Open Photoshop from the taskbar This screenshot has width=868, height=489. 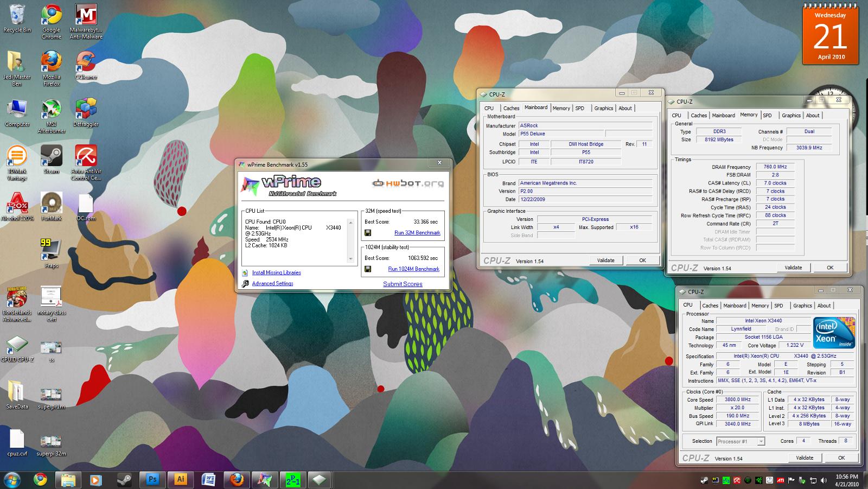click(x=152, y=480)
